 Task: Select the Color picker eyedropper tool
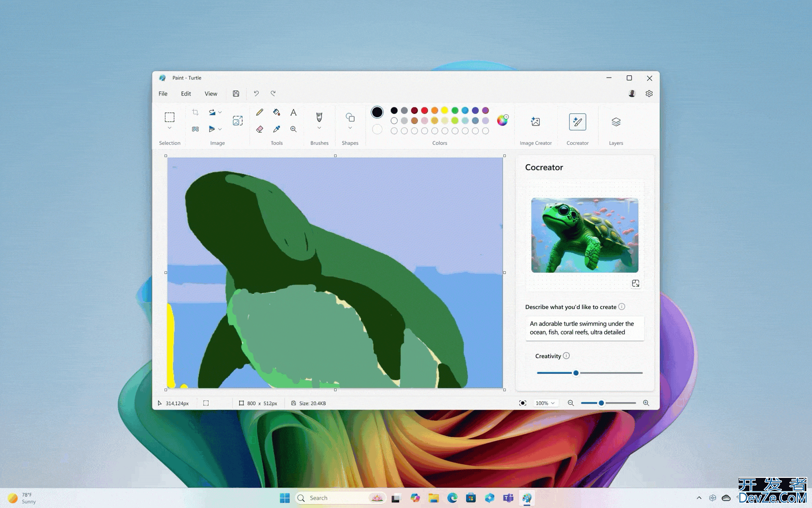276,129
